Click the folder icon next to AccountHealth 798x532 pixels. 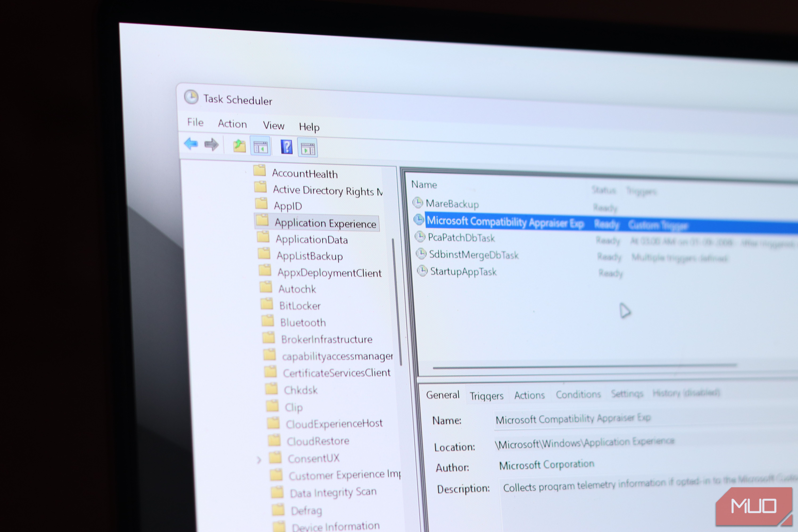(x=260, y=171)
